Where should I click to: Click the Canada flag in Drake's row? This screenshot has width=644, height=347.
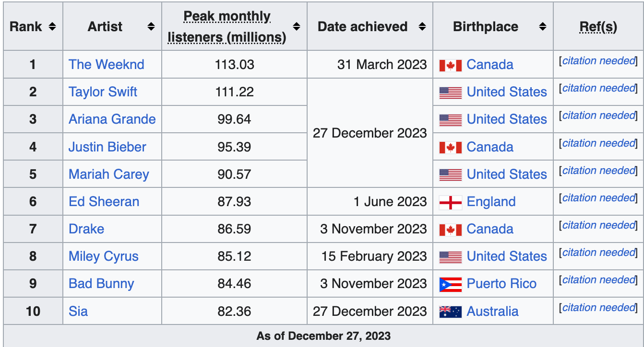point(450,230)
